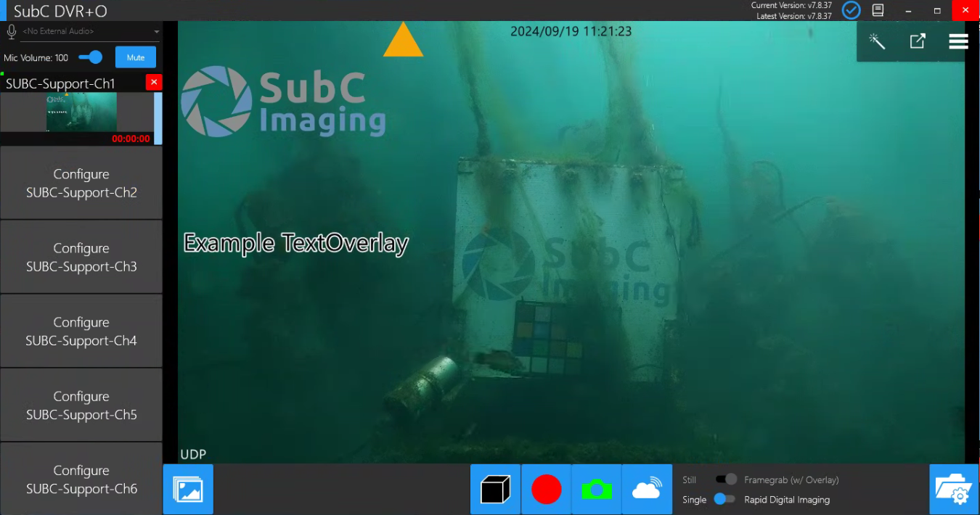Open the hamburger menu
The image size is (980, 515).
point(958,41)
